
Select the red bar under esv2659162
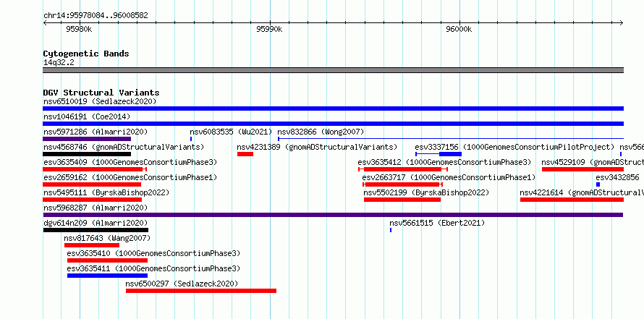point(92,184)
